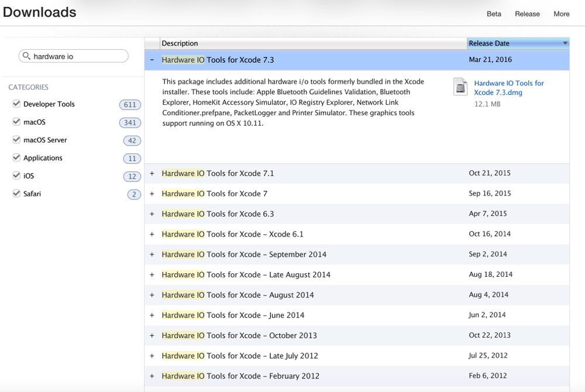Click the CATEGORIES sidebar heading
Viewport: 585px width, 392px height.
pos(28,87)
